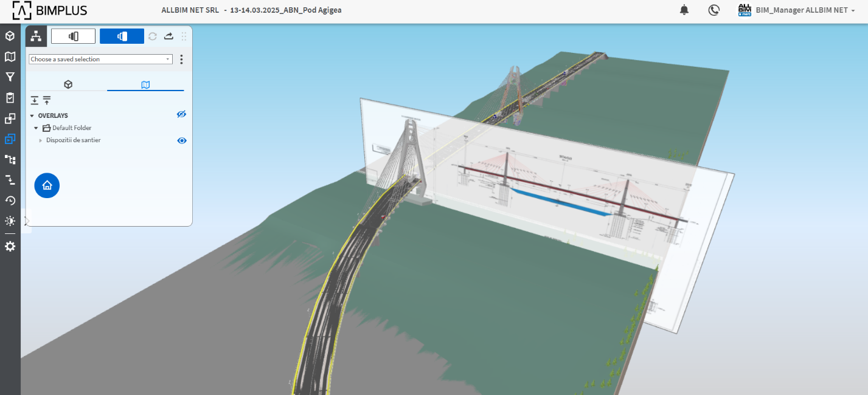The height and width of the screenshot is (395, 868).
Task: Open the tasks clipboard icon in sidebar
Action: pyautogui.click(x=10, y=98)
